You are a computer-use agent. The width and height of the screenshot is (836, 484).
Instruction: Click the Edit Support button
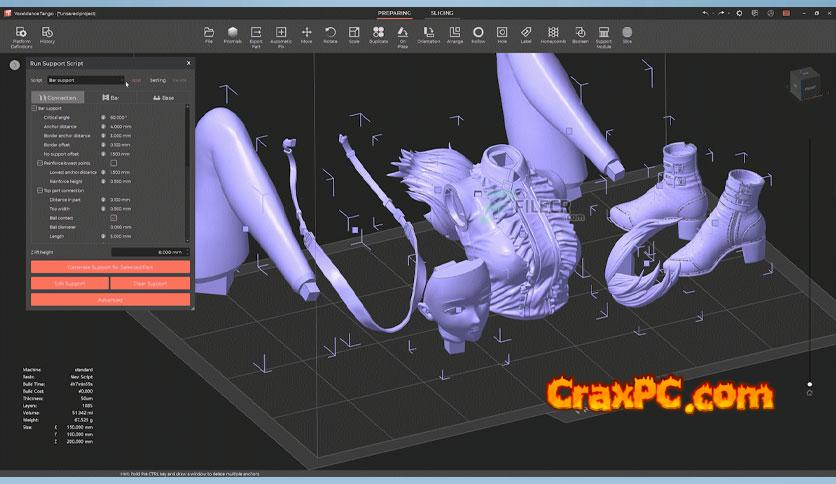(70, 284)
